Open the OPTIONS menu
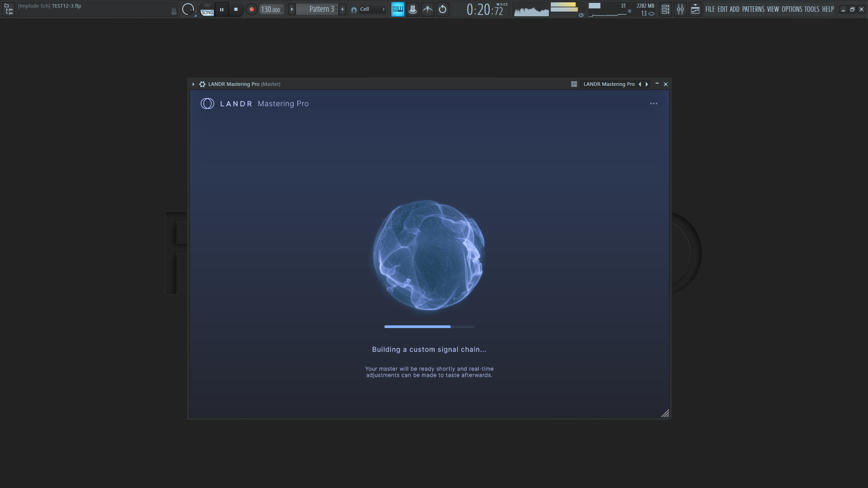This screenshot has width=868, height=488. point(792,9)
